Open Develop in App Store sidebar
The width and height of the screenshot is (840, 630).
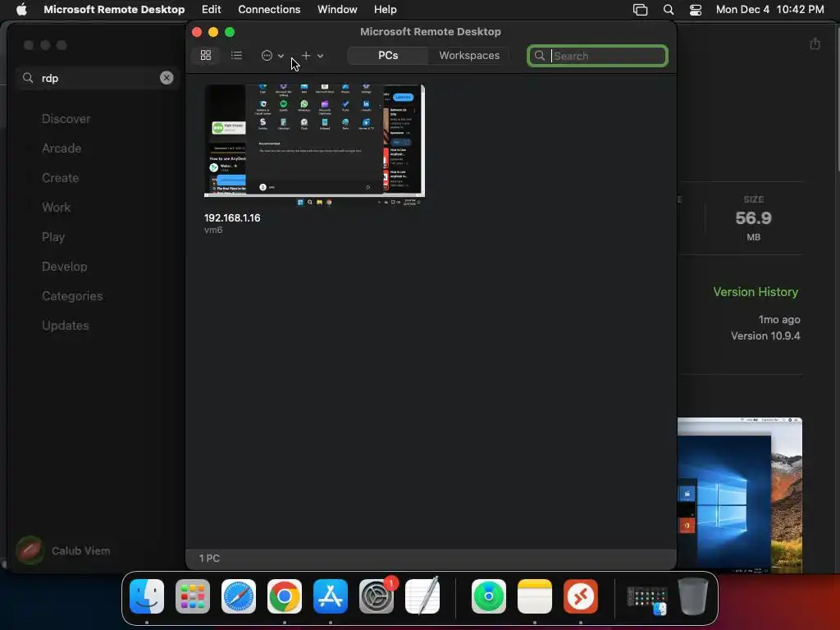point(64,267)
